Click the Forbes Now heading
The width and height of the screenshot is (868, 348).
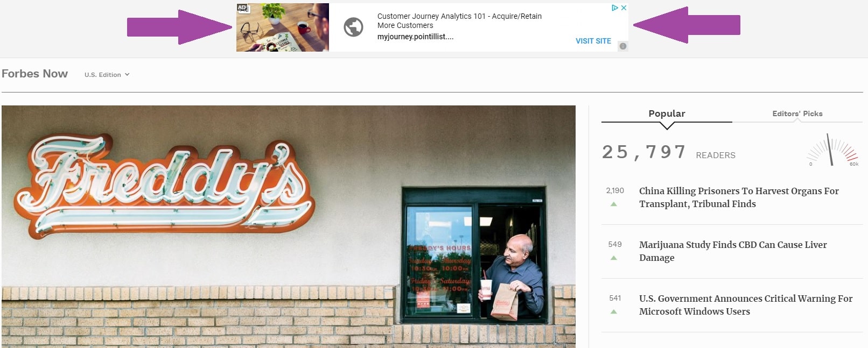tap(35, 74)
